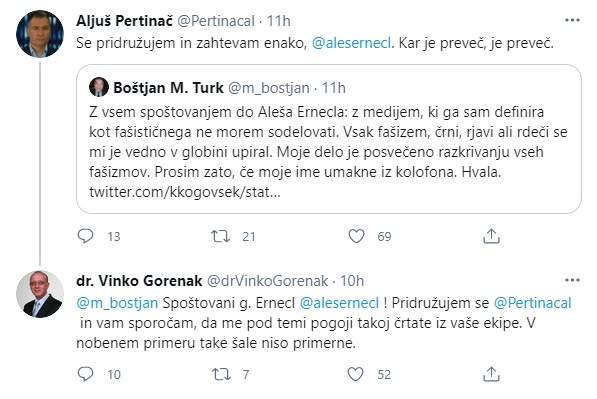Like Aljuš Pertinač's tweet
The image size is (597, 399).
coord(356,236)
